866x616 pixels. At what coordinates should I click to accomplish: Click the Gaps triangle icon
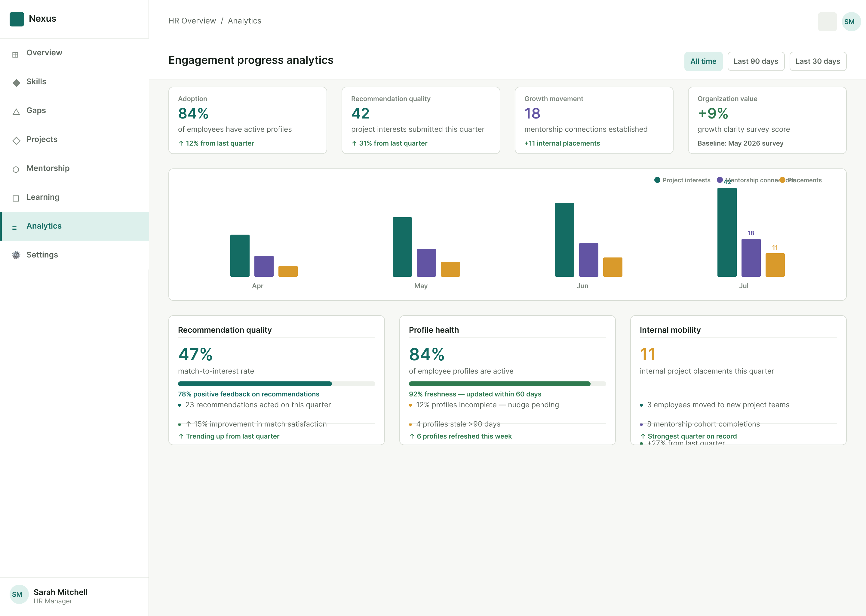pos(16,112)
